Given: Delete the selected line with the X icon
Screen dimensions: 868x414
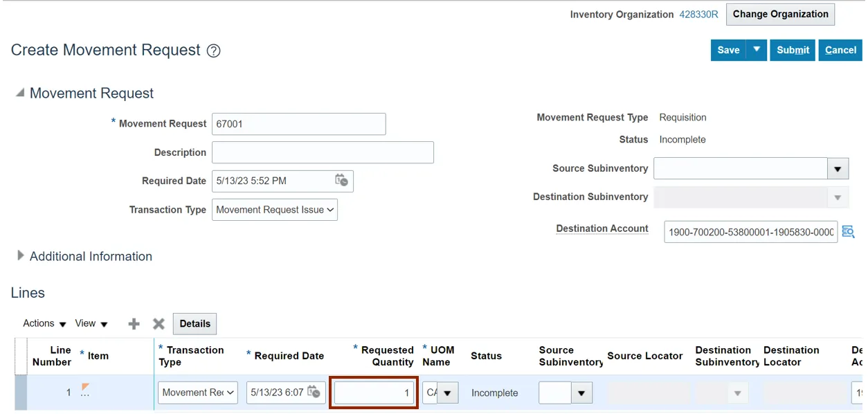Looking at the screenshot, I should click(159, 324).
